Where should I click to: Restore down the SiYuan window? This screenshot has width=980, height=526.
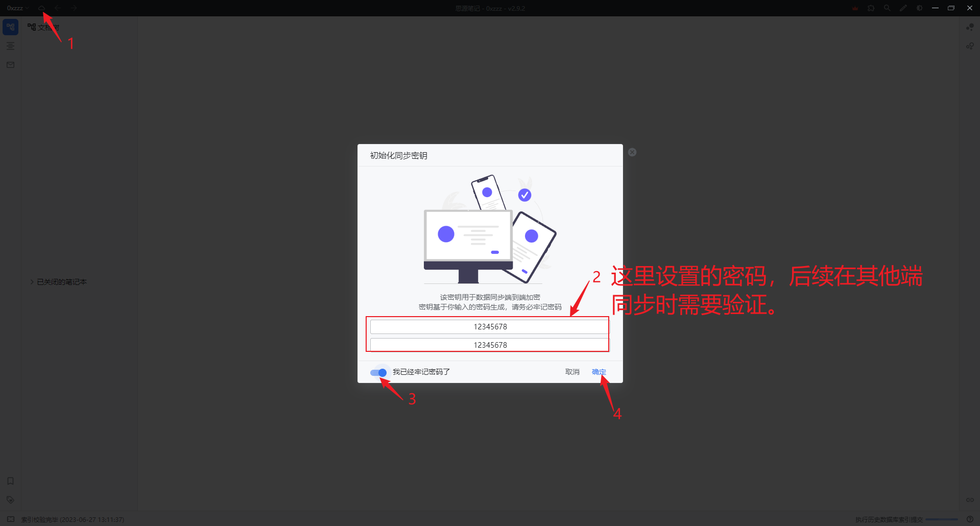[951, 8]
